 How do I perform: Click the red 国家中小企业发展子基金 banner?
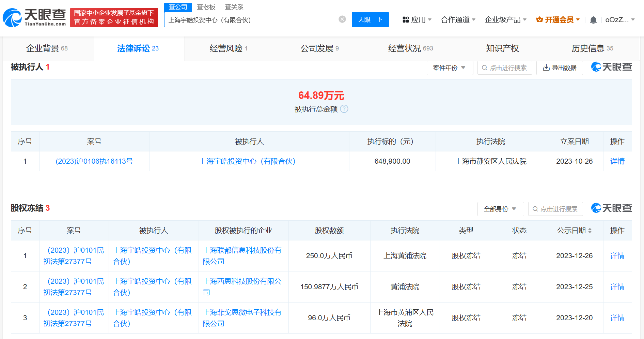point(114,17)
